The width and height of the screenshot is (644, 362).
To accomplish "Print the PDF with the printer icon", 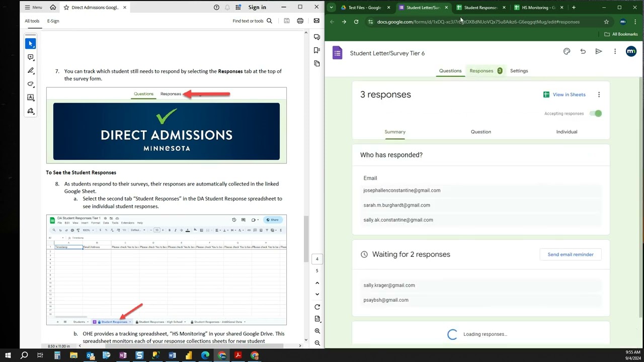I will [x=300, y=21].
